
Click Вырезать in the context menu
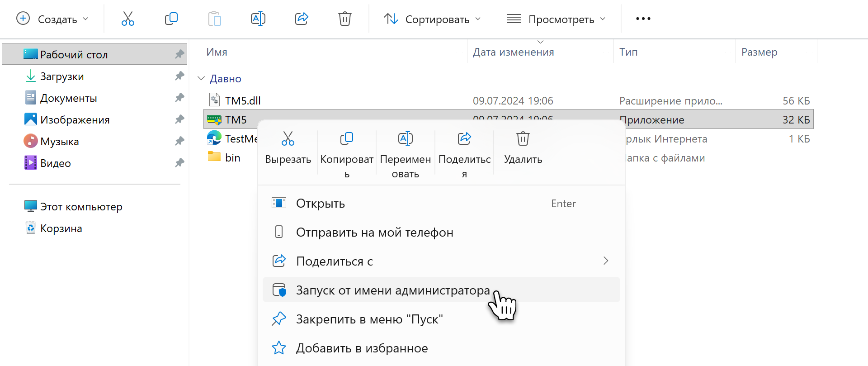pyautogui.click(x=288, y=147)
